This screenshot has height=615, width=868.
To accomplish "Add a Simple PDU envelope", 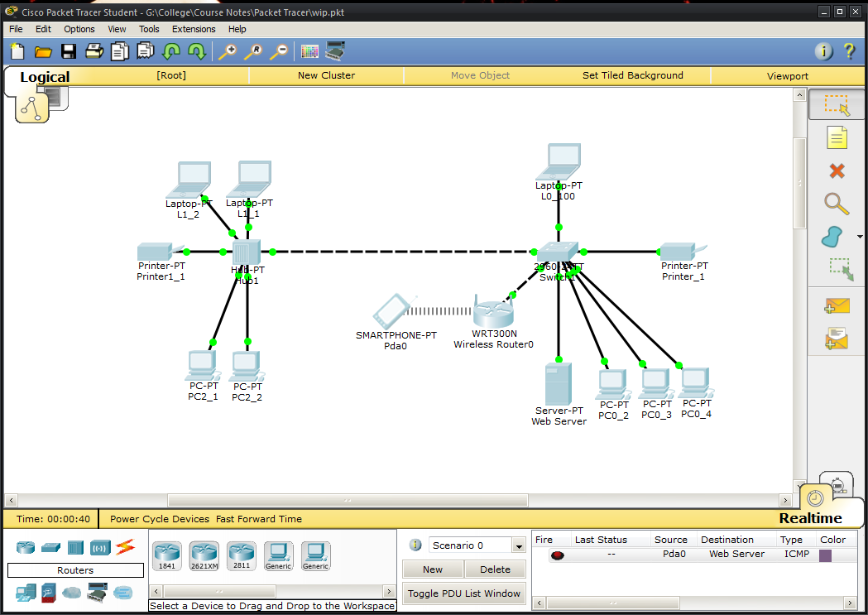I will click(837, 305).
